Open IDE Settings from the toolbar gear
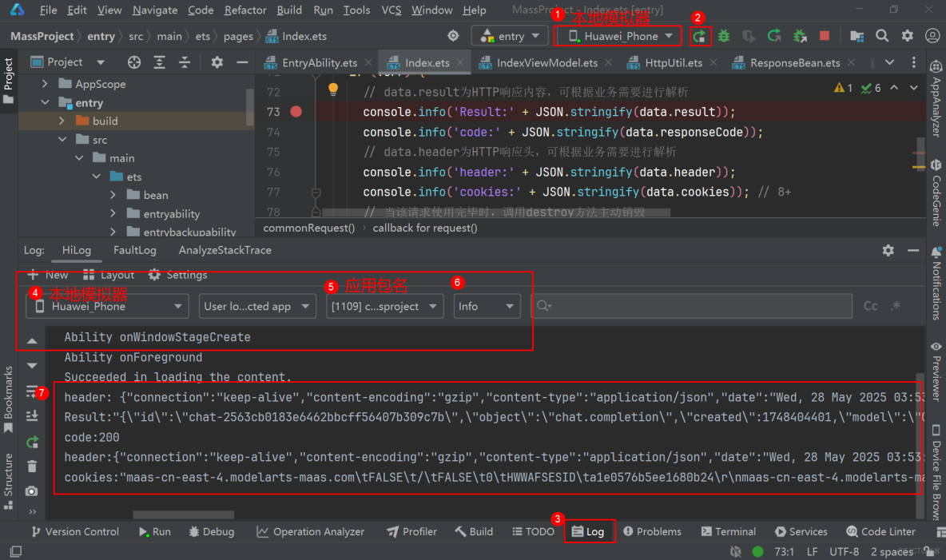Screen dimensions: 946x560 pos(906,36)
